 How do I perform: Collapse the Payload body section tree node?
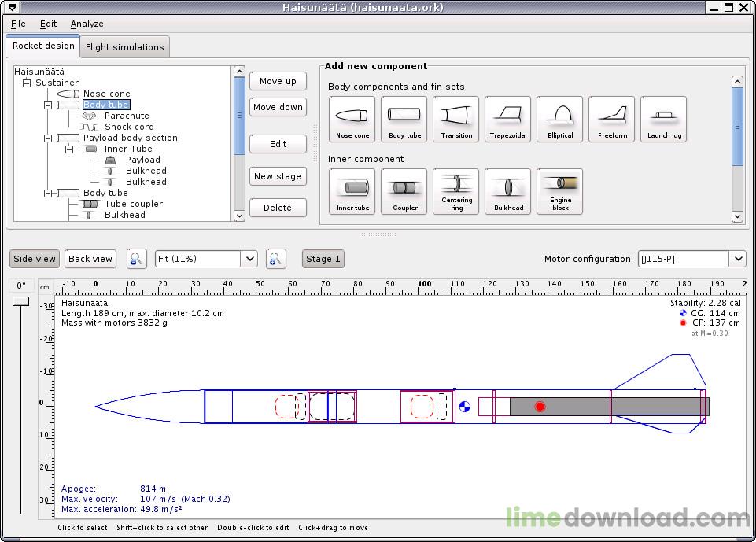[48, 138]
